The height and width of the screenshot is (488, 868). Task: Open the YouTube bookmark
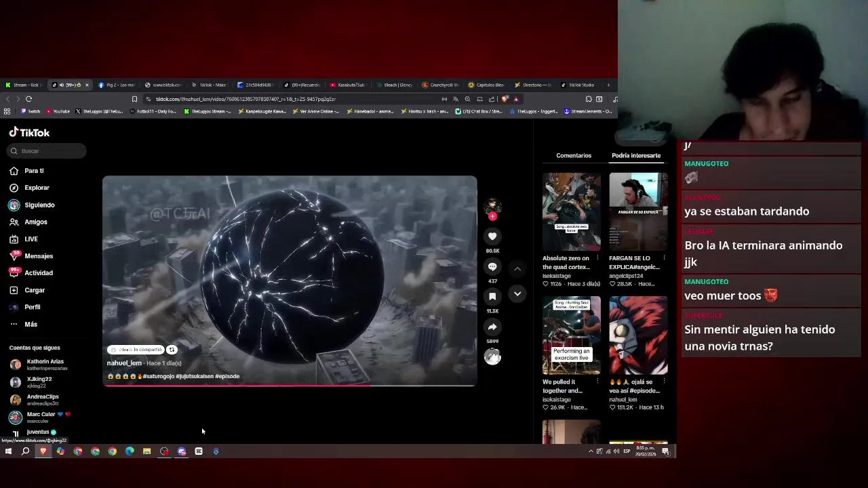(58, 111)
